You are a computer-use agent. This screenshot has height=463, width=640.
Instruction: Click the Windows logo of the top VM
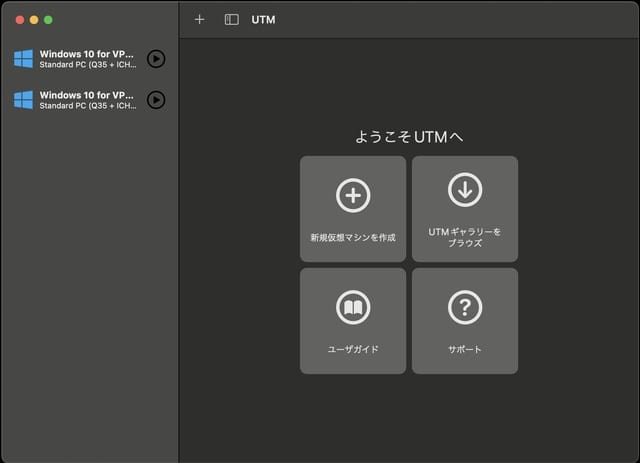click(23, 59)
